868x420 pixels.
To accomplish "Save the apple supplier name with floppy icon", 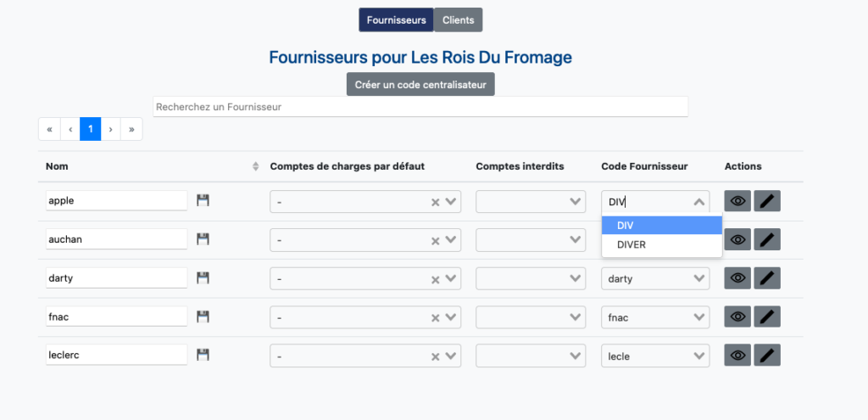I will pyautogui.click(x=203, y=200).
